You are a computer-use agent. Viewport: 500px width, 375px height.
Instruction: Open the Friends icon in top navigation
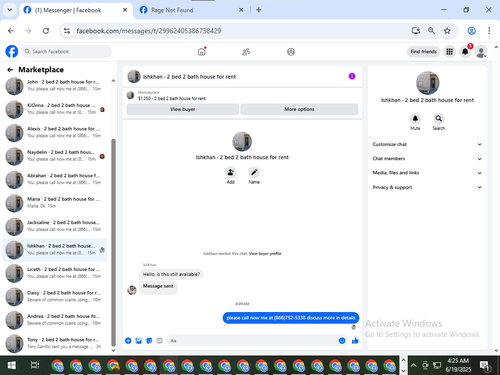[246, 52]
